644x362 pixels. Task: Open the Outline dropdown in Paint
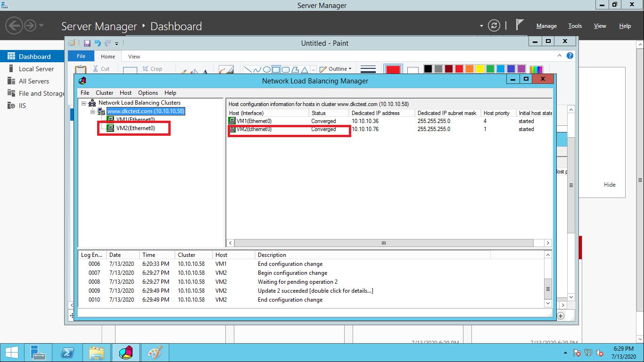click(x=336, y=69)
